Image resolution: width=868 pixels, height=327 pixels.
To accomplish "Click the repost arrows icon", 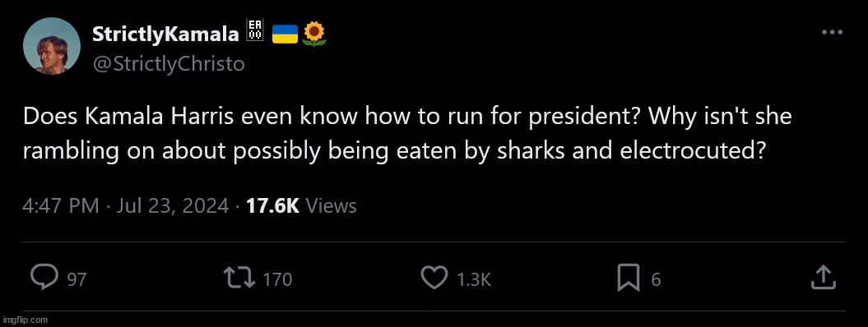I will point(239,278).
